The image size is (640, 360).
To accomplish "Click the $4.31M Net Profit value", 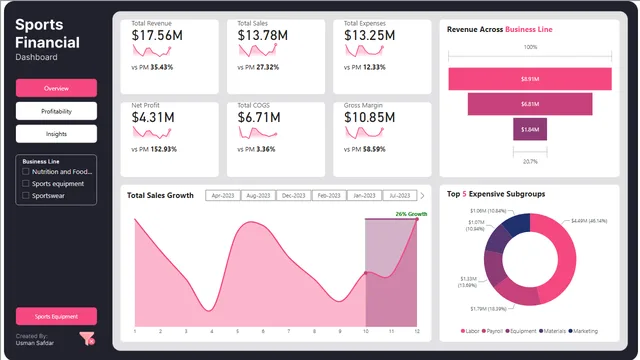I will pos(153,118).
